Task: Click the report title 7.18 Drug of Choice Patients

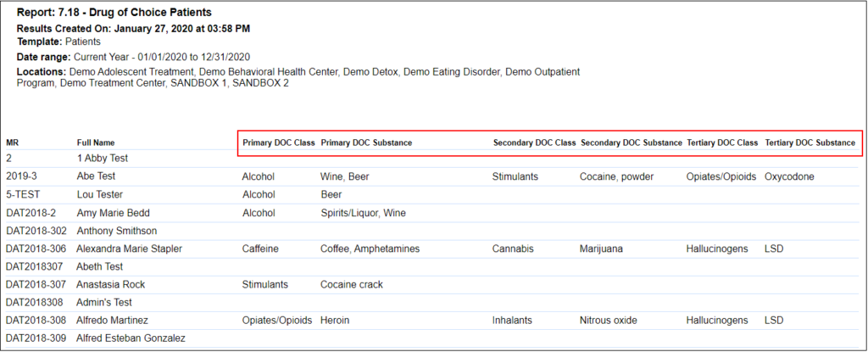Action: [x=114, y=13]
